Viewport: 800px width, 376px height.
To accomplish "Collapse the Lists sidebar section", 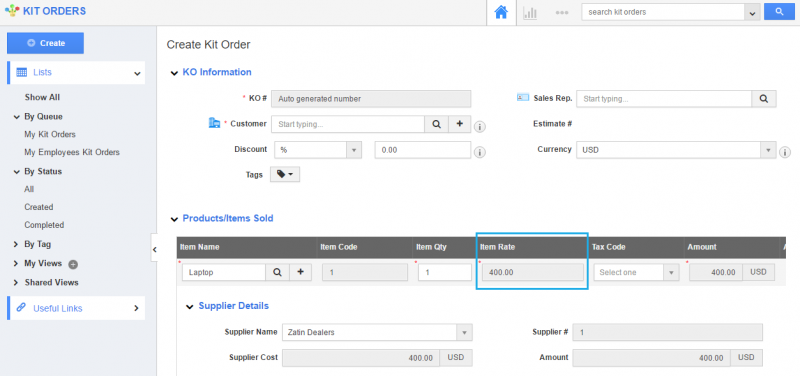I will [x=137, y=73].
